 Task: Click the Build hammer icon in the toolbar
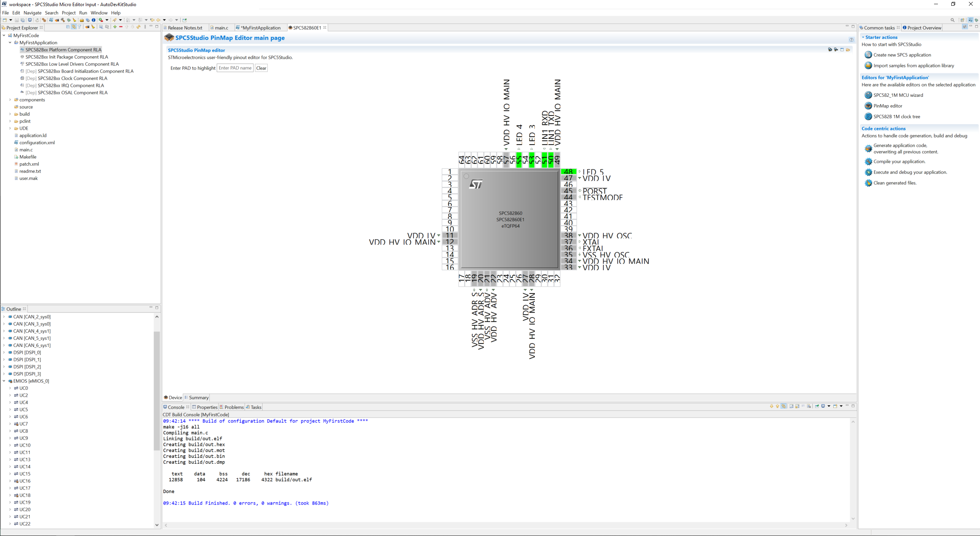(63, 20)
